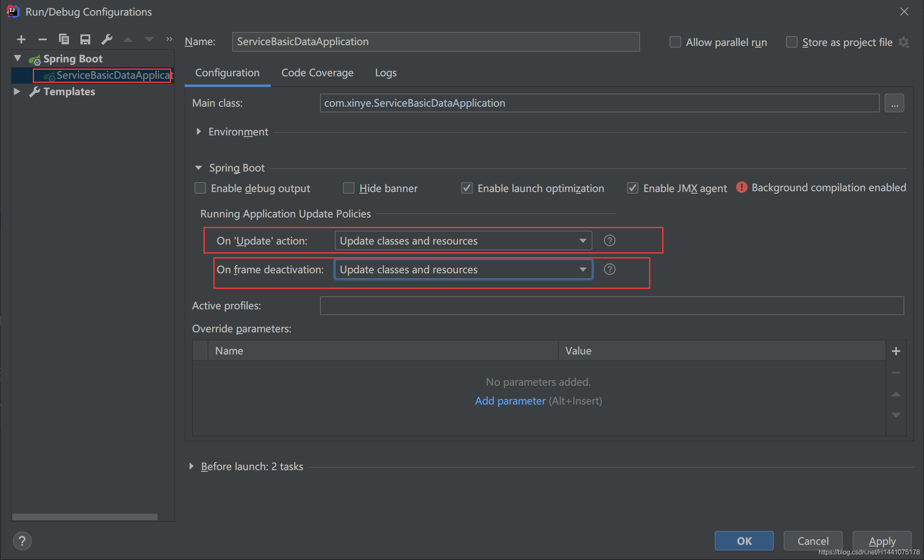Click the help icon next to On Update action
This screenshot has width=924, height=560.
tap(610, 240)
